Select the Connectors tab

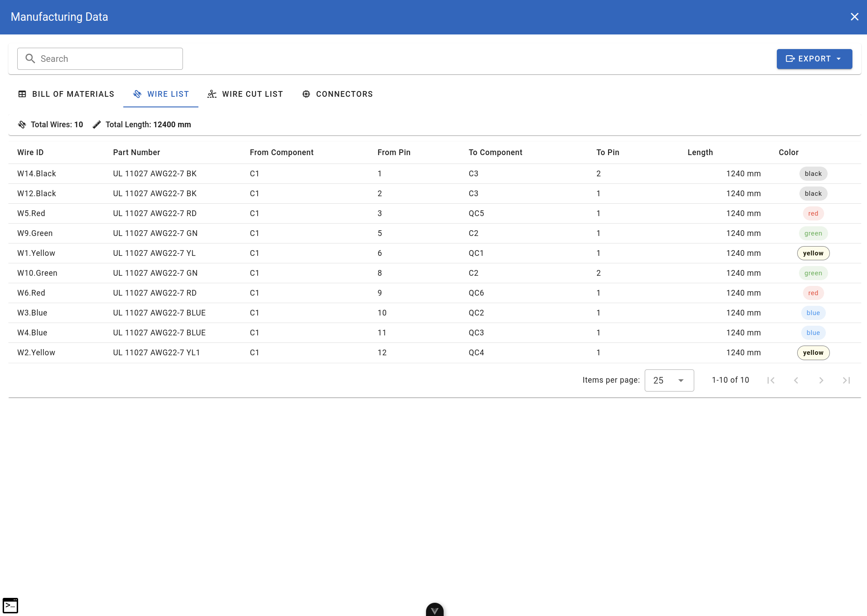tap(338, 94)
